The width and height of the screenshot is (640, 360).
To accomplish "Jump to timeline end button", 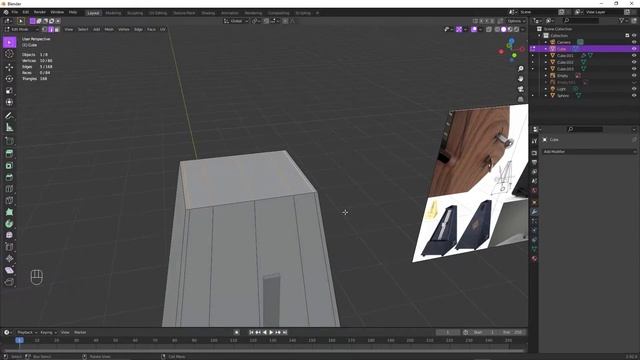I will click(285, 332).
